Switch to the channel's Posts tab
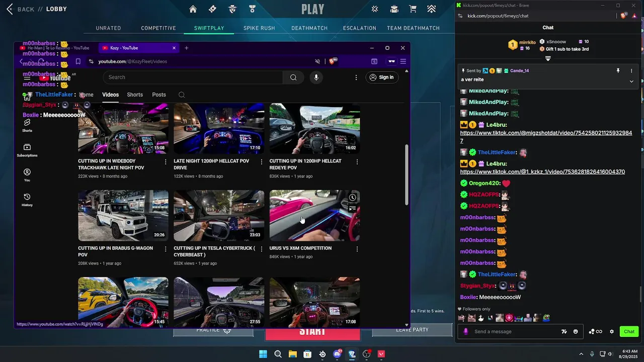The image size is (644, 362). click(159, 95)
